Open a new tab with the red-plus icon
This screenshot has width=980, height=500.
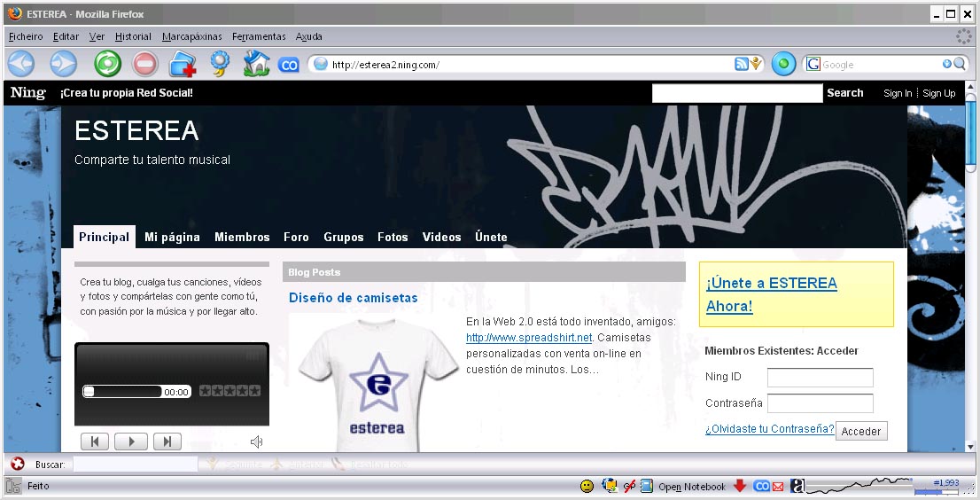coord(183,65)
